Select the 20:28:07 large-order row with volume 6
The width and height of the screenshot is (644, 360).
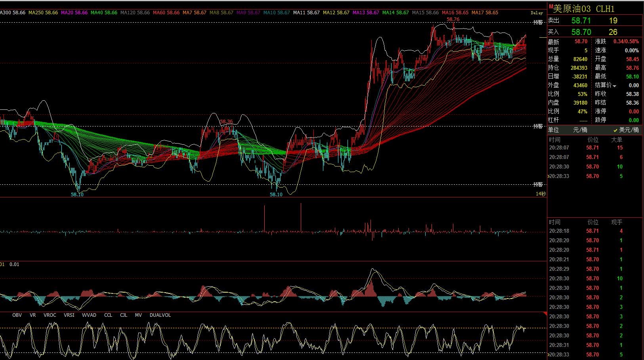(x=594, y=157)
